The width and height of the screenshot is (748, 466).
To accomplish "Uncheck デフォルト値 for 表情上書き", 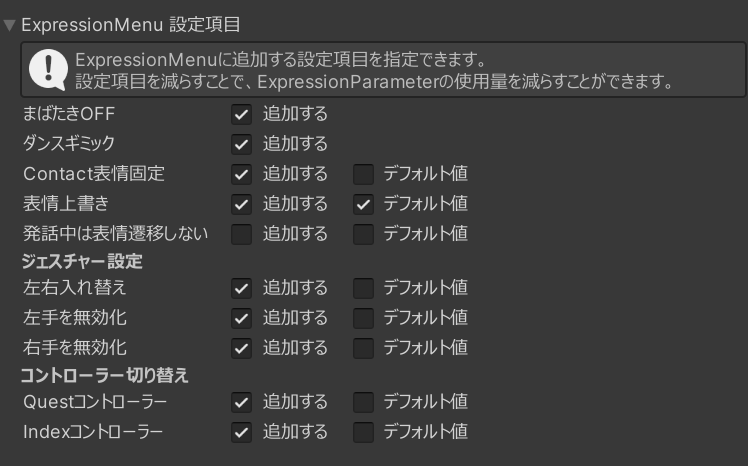I will pos(364,204).
